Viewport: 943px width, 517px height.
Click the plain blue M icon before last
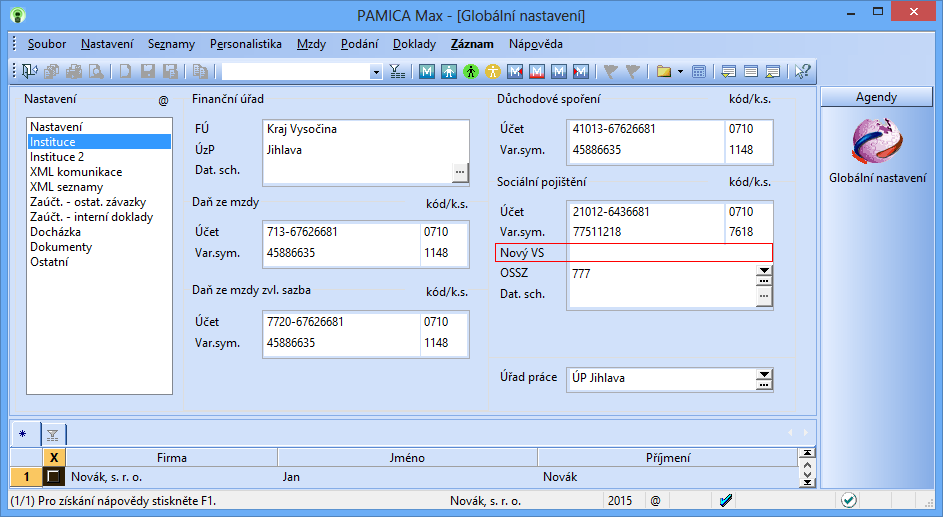[x=559, y=72]
